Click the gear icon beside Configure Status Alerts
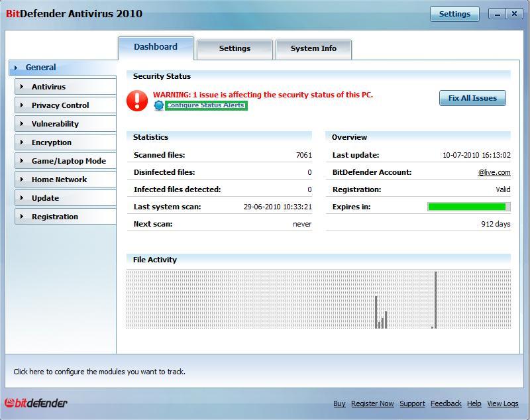Image resolution: width=530 pixels, height=420 pixels. 158,105
